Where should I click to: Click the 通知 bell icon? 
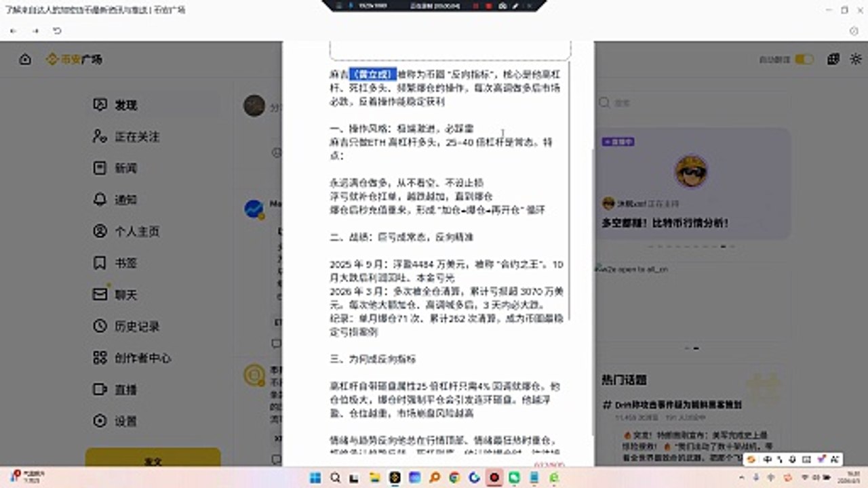(100, 199)
